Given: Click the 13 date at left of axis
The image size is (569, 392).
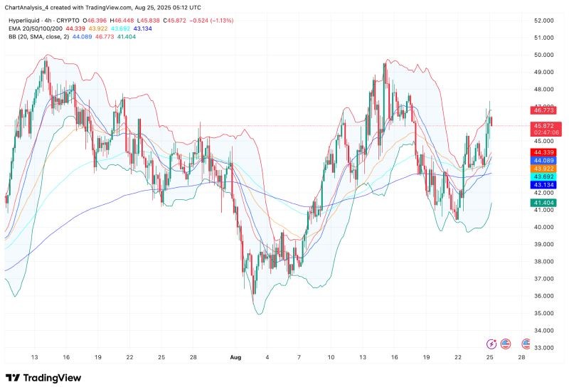Looking at the screenshot, I should coord(34,358).
